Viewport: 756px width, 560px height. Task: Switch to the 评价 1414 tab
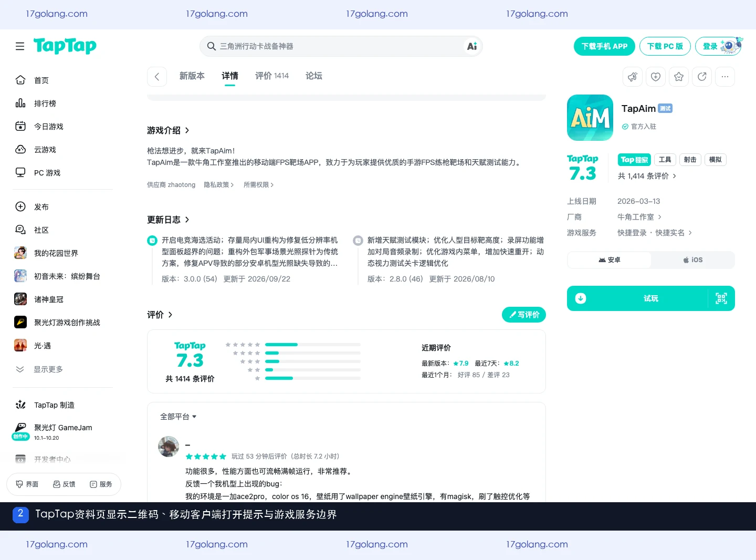pyautogui.click(x=272, y=76)
